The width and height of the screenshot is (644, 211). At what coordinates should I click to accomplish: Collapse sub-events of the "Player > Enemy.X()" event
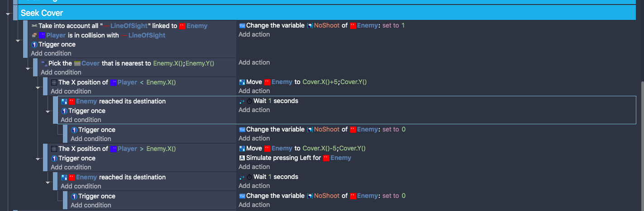38,159
